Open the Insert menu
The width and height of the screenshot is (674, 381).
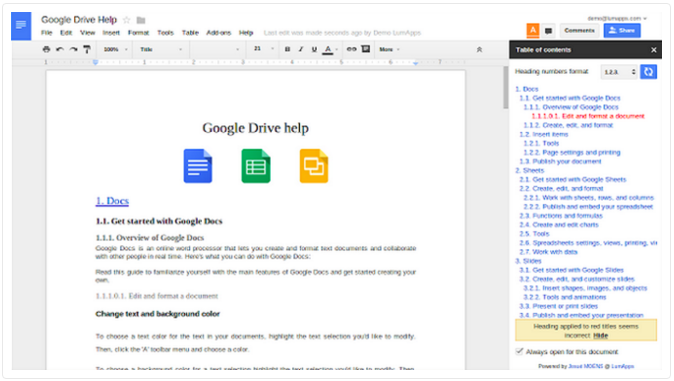[111, 33]
